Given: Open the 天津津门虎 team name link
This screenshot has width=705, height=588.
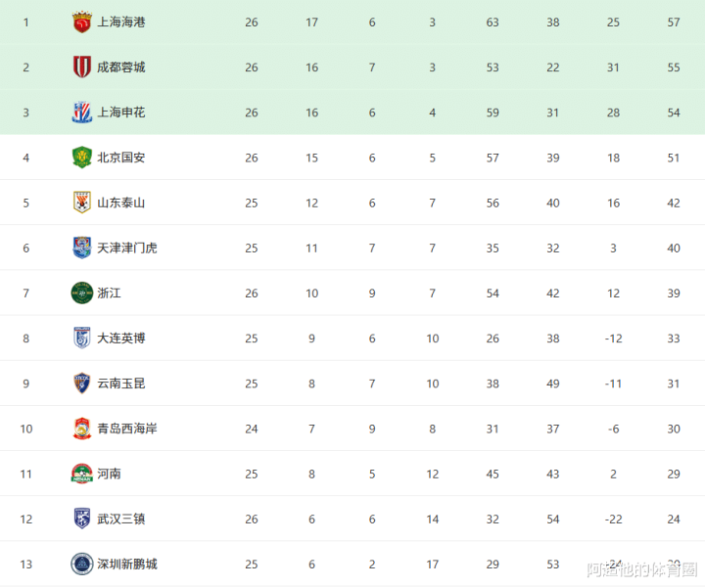Looking at the screenshot, I should [127, 248].
